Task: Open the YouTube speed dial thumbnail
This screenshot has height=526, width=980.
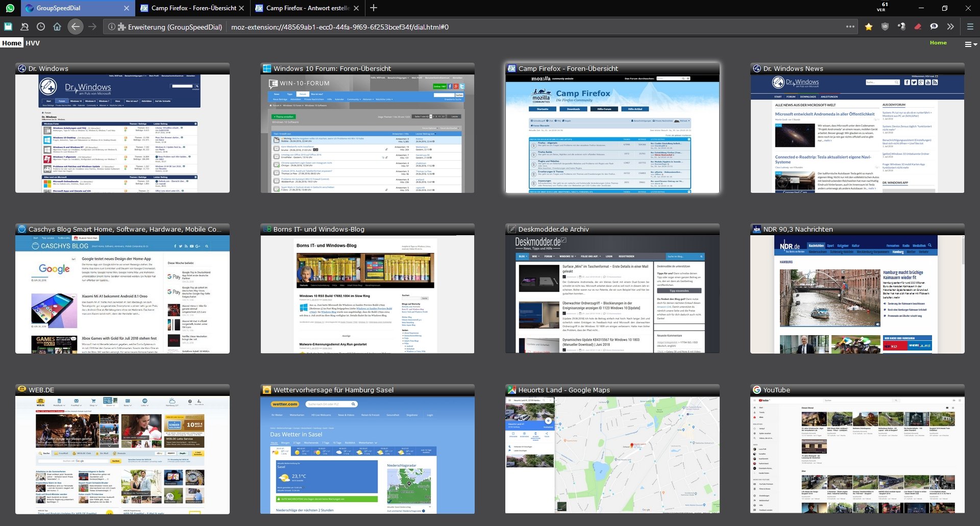Action: [x=857, y=454]
